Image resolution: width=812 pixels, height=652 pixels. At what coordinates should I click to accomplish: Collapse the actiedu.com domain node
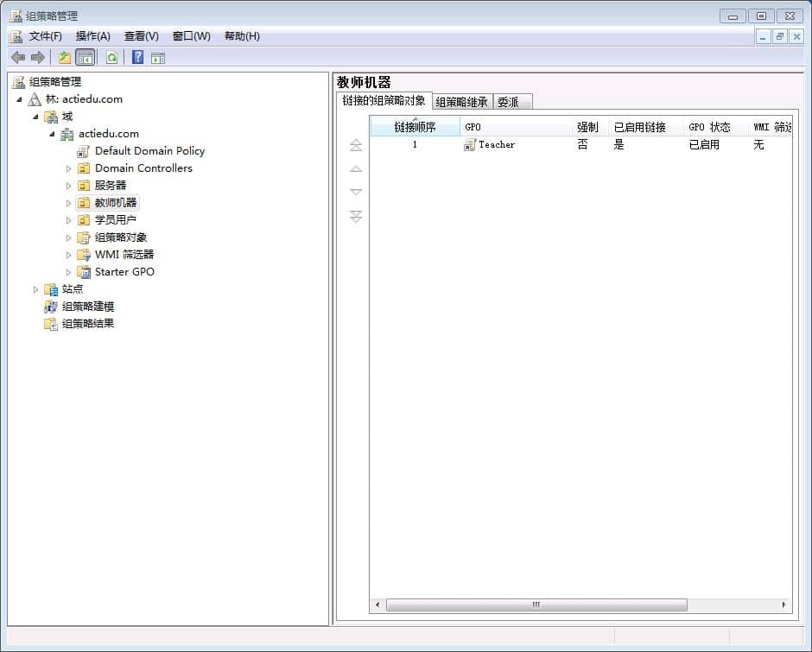coord(53,134)
